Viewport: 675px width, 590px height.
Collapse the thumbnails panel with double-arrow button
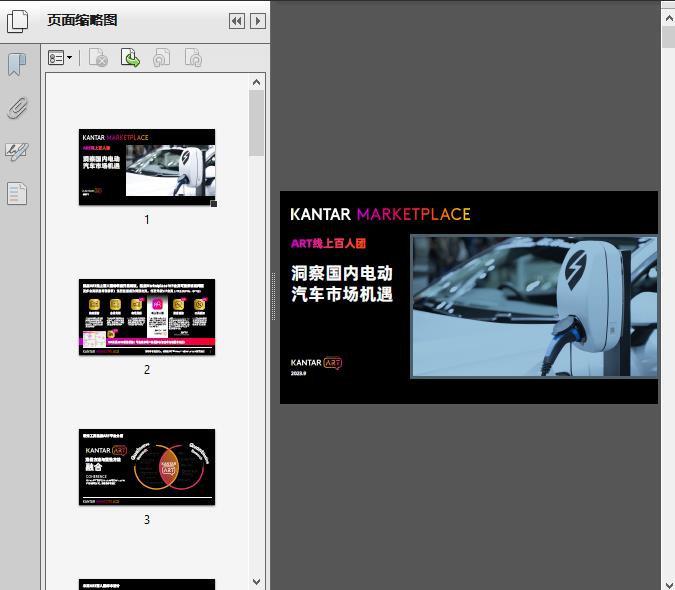[237, 21]
